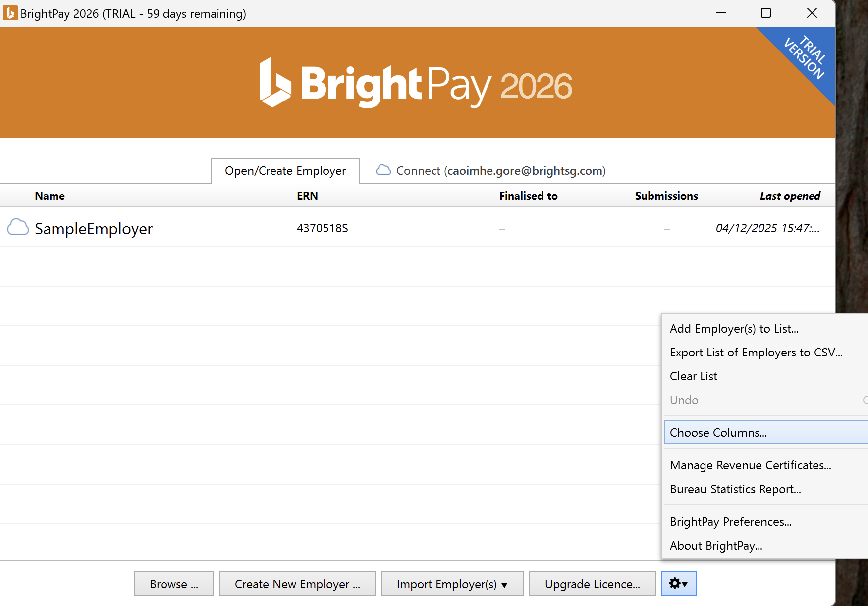The image size is (868, 606).
Task: Click Create New Employer ... button
Action: pyautogui.click(x=297, y=584)
